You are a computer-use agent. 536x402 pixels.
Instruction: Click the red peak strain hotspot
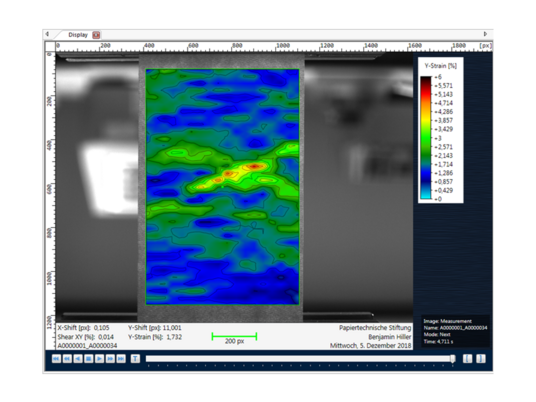[255, 166]
